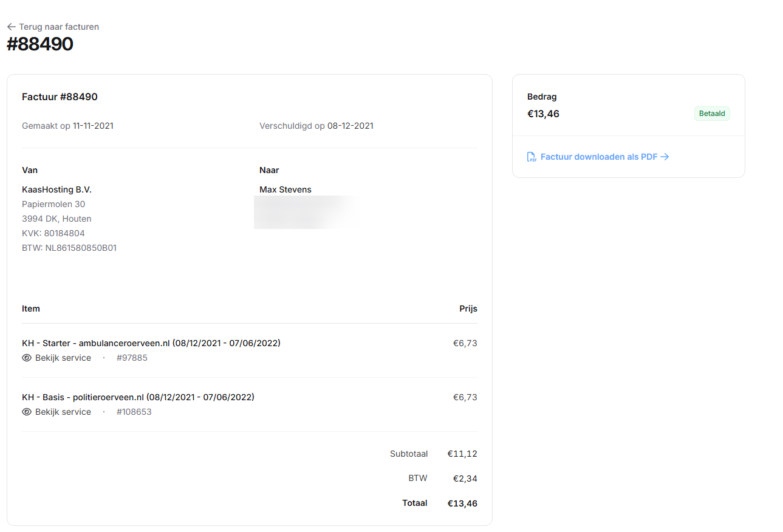Click the green 'Betaald' status badge

(x=712, y=114)
